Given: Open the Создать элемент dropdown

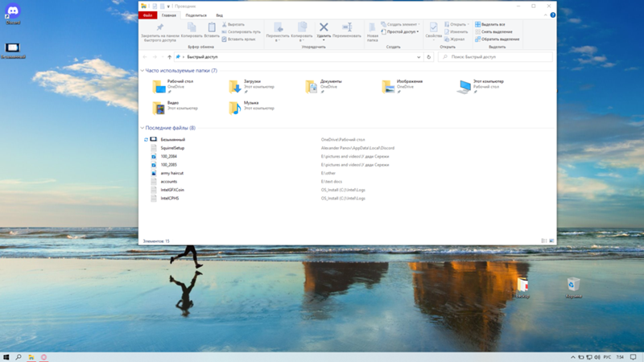Looking at the screenshot, I should (400, 25).
